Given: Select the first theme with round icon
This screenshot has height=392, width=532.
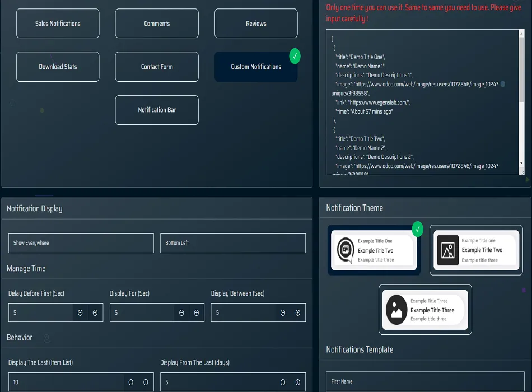Looking at the screenshot, I should pos(374,250).
